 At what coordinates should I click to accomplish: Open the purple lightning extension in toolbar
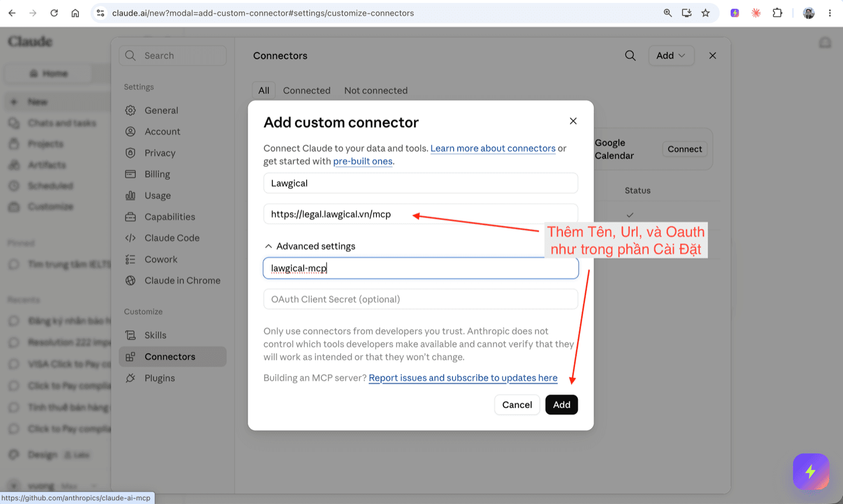tap(735, 13)
